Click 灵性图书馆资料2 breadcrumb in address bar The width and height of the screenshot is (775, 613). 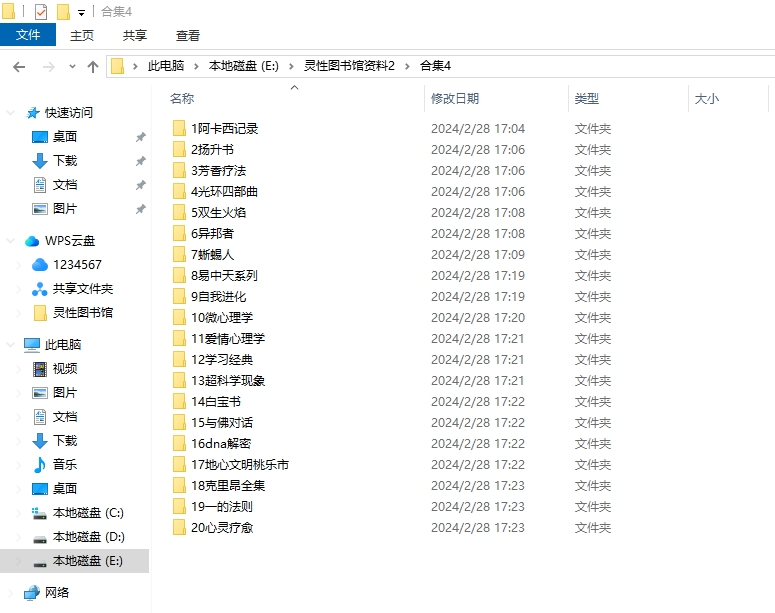point(349,66)
